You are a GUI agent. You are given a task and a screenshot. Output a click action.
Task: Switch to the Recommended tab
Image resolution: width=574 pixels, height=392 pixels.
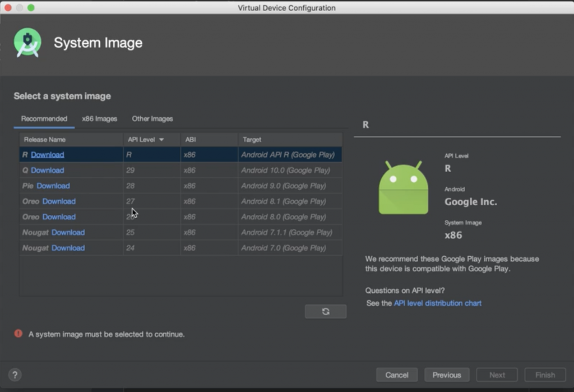tap(44, 119)
